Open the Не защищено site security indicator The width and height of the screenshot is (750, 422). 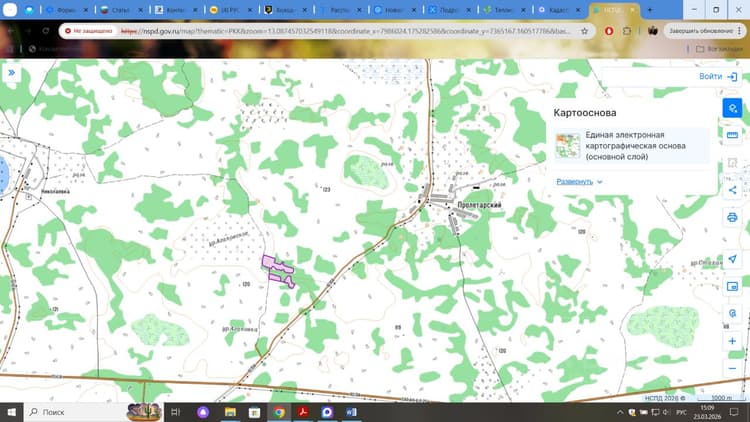(88, 31)
